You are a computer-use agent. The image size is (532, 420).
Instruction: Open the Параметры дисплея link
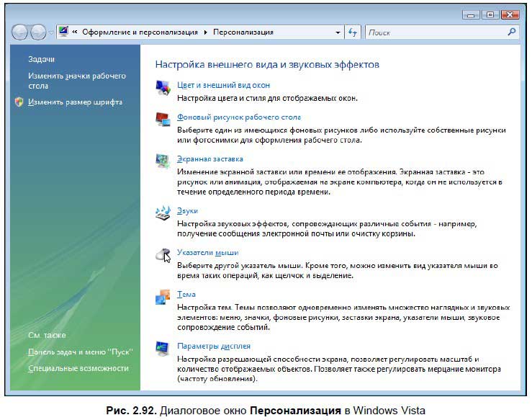coord(214,346)
